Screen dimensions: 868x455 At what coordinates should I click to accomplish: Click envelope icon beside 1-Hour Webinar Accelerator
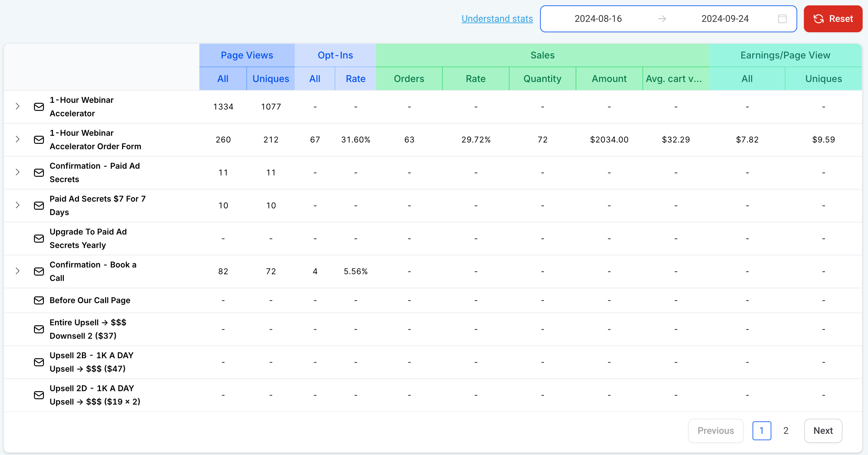coord(39,107)
